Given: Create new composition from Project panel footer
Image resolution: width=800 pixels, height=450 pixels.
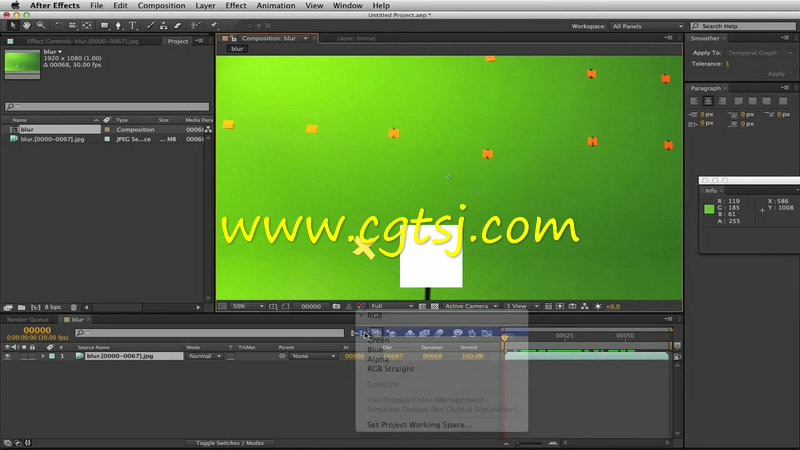Looking at the screenshot, I should point(35,307).
